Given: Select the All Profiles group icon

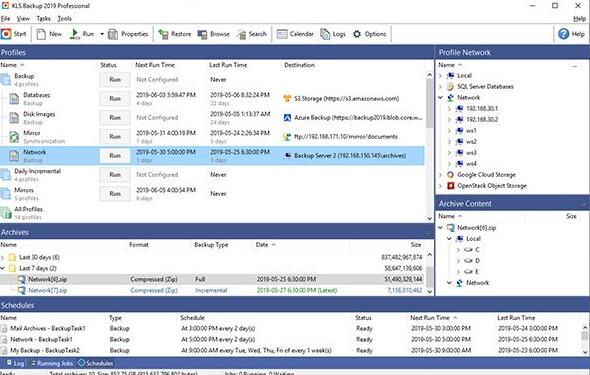Looking at the screenshot, I should 6,213.
